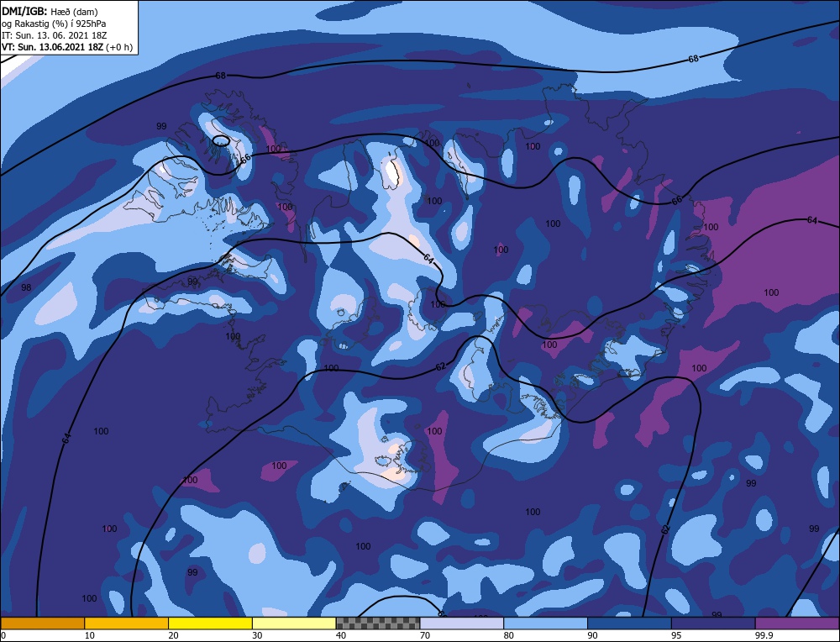Click the pale yellow 30-40 legend swatch
Screen dimensions: 840x642
(294, 623)
